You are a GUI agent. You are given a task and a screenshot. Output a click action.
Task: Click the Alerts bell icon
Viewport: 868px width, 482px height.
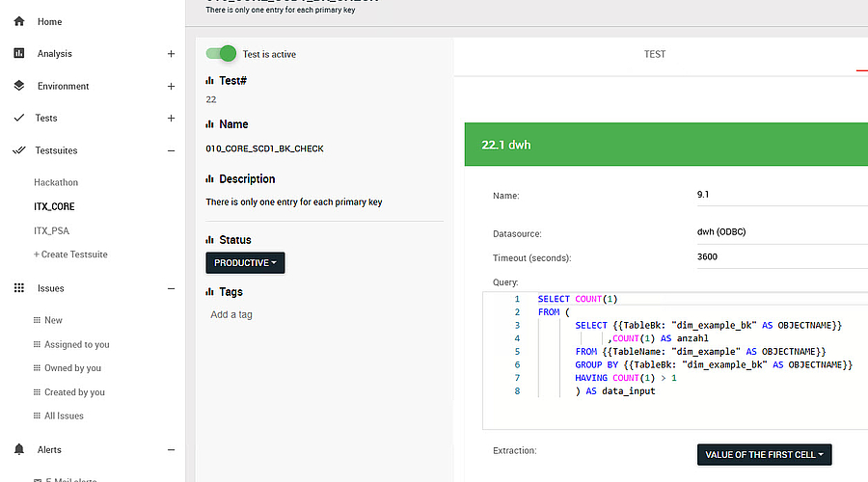[x=19, y=449]
